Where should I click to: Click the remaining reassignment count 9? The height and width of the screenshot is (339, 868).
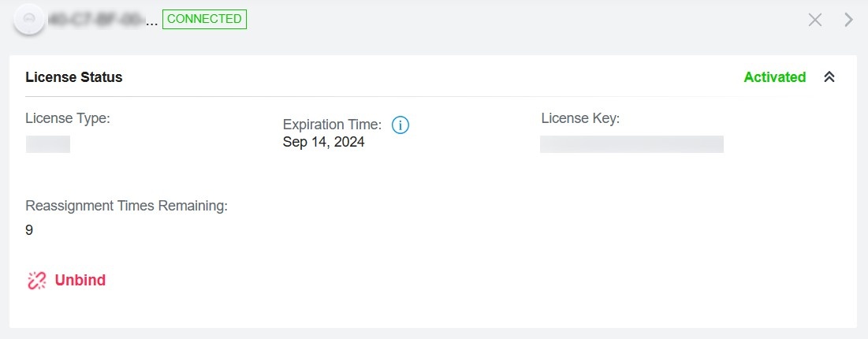pyautogui.click(x=29, y=230)
